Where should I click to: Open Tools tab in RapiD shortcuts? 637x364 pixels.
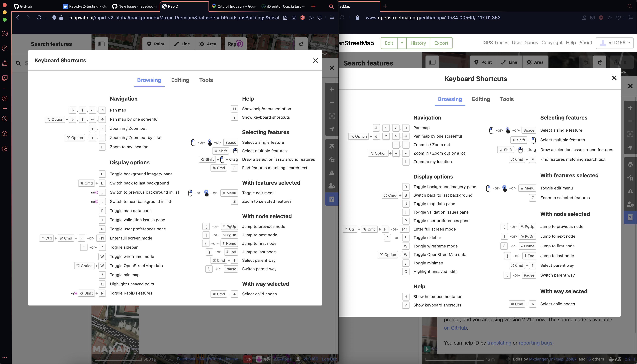[206, 80]
